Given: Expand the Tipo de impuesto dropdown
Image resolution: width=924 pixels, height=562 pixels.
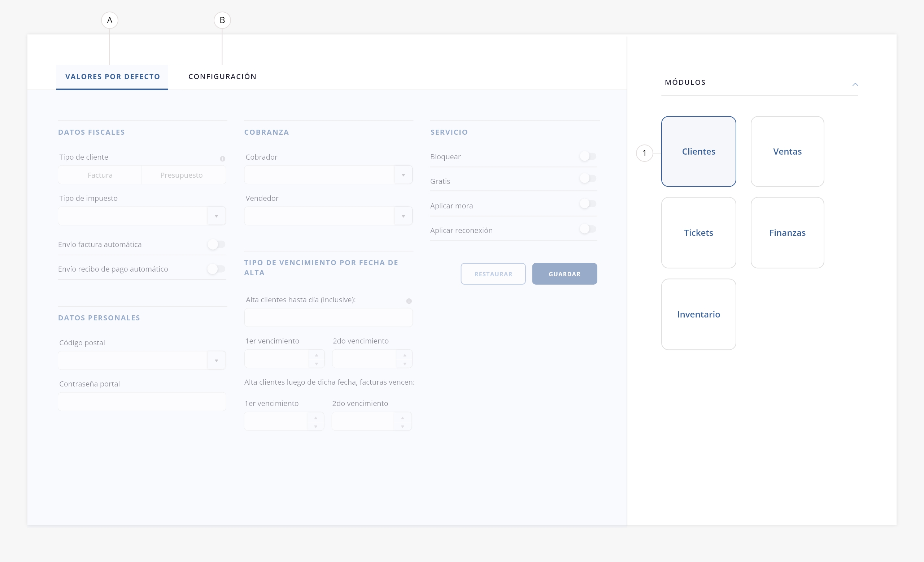Looking at the screenshot, I should 216,216.
